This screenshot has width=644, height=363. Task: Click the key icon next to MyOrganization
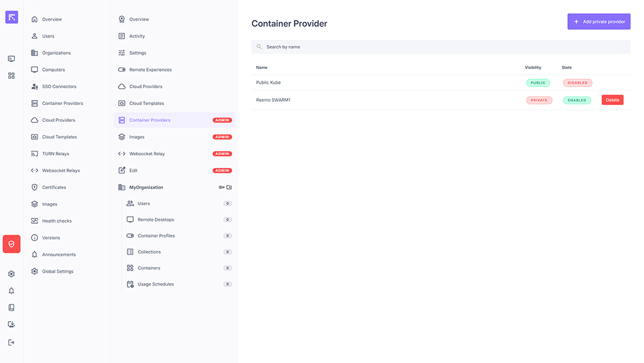[x=222, y=188]
